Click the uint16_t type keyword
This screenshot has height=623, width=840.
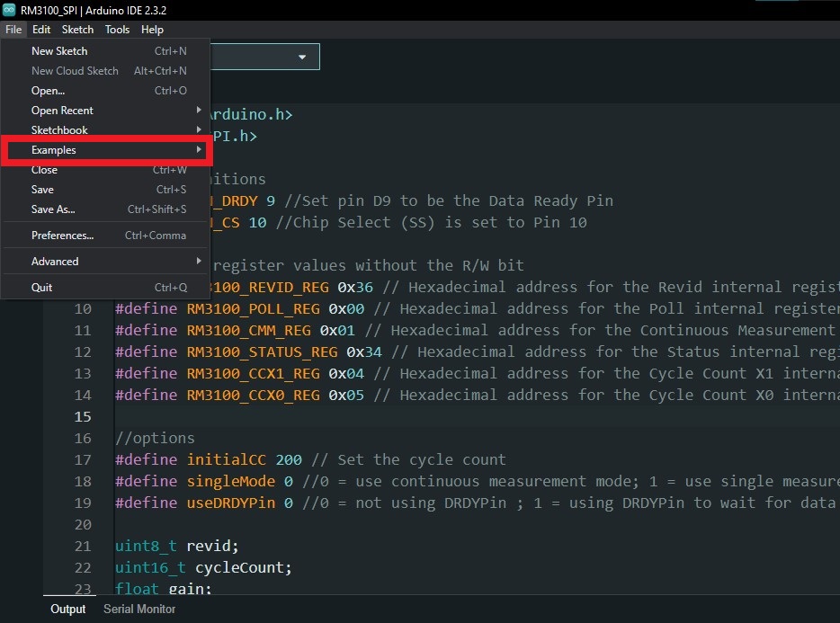point(150,568)
